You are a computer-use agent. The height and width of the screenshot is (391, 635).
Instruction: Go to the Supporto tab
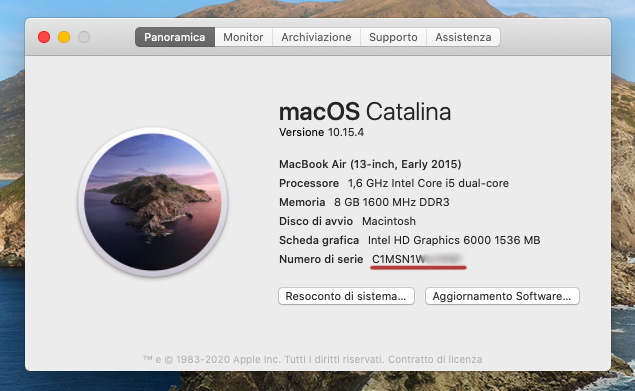pyautogui.click(x=393, y=37)
